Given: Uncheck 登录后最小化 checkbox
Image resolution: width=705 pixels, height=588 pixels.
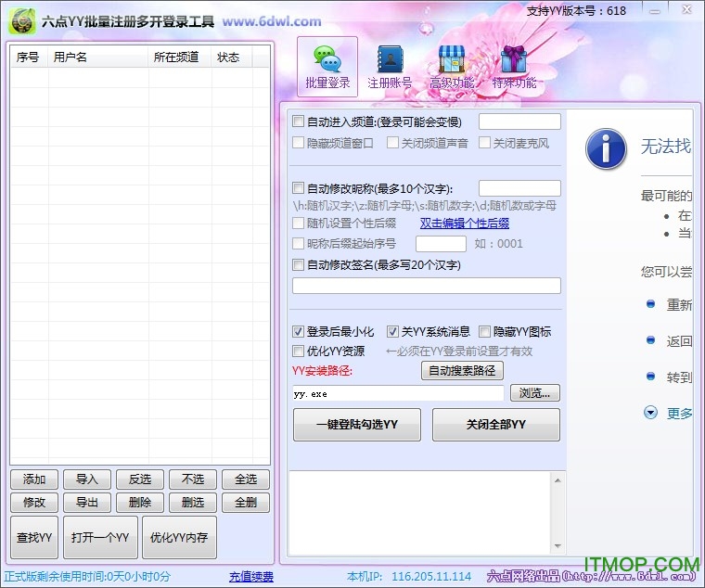Looking at the screenshot, I should click(298, 331).
